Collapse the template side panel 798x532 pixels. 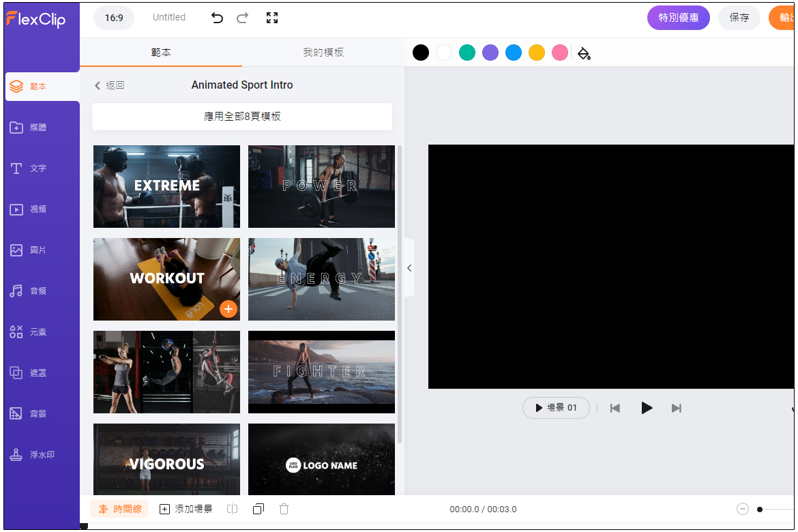click(x=409, y=268)
